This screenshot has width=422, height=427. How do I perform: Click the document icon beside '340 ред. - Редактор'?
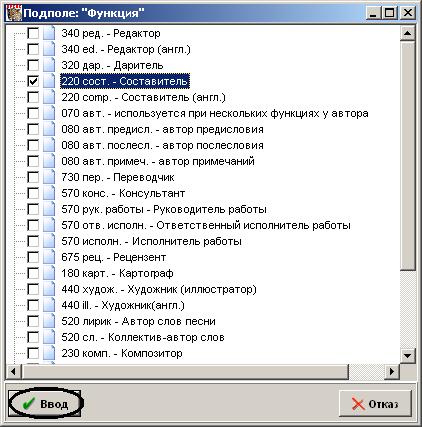click(x=49, y=33)
